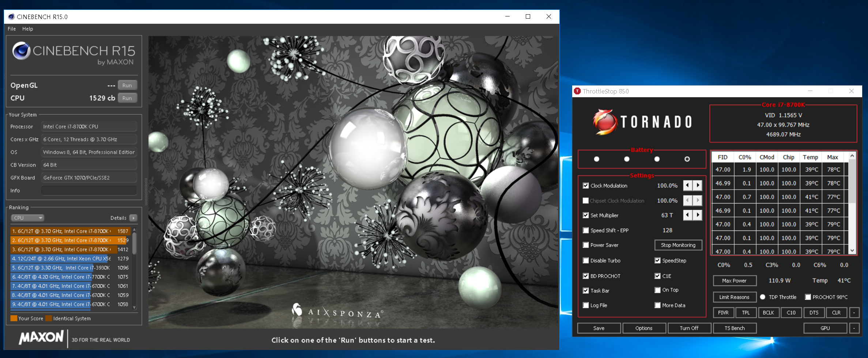Screen dimensions: 868x358
Task: Click the Info input field in Cinebench
Action: tap(89, 190)
